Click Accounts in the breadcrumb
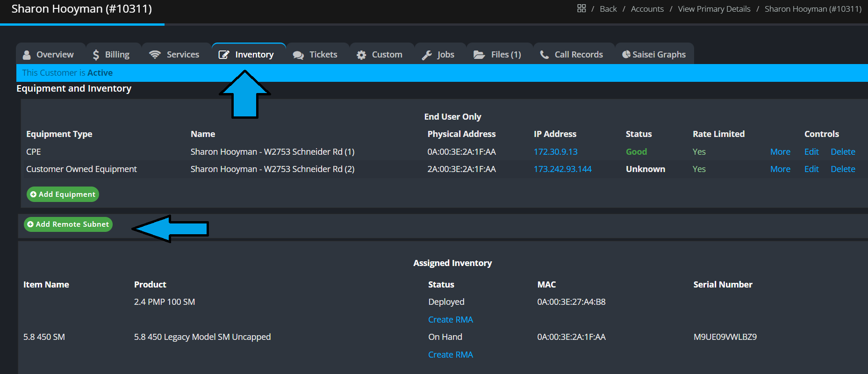This screenshot has height=374, width=868. click(647, 9)
